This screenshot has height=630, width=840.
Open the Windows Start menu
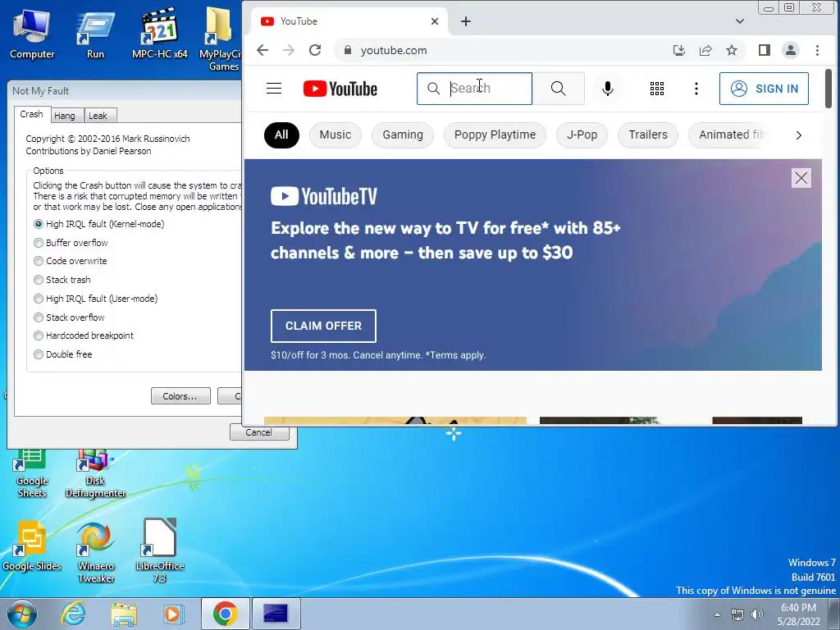click(21, 614)
